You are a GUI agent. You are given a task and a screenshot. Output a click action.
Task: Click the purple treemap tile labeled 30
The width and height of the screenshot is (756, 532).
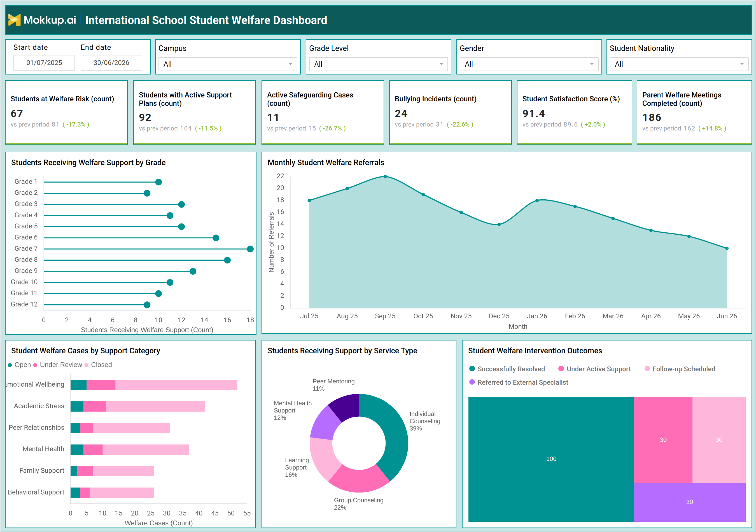(689, 502)
